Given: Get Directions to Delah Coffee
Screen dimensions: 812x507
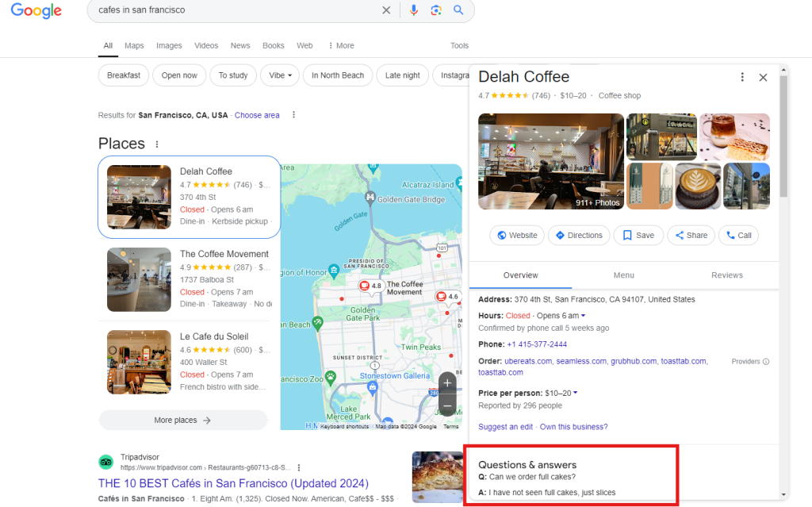Looking at the screenshot, I should tap(578, 235).
